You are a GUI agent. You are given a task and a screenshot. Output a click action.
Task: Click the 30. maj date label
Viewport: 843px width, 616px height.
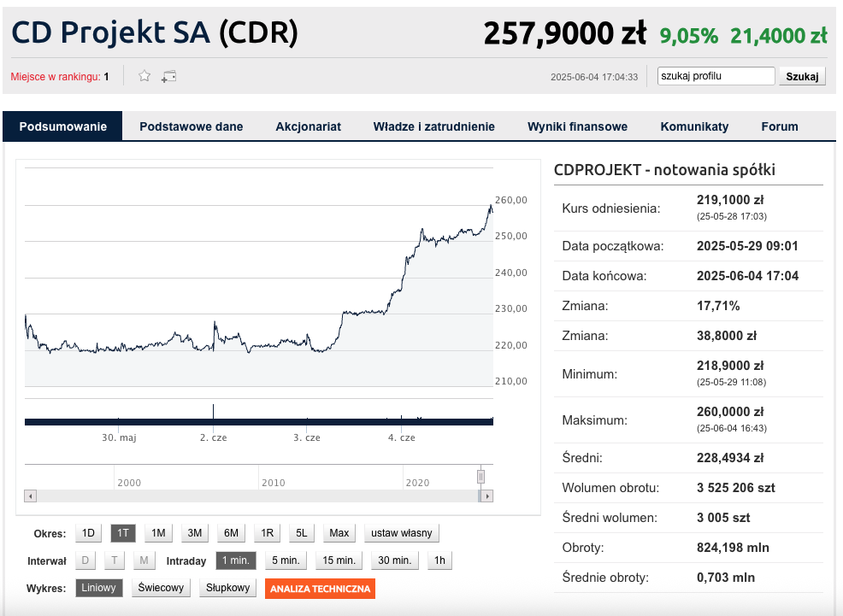pyautogui.click(x=119, y=437)
